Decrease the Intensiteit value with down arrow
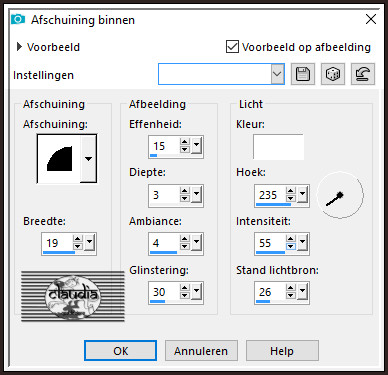Image resolution: width=388 pixels, height=375 pixels. point(290,246)
